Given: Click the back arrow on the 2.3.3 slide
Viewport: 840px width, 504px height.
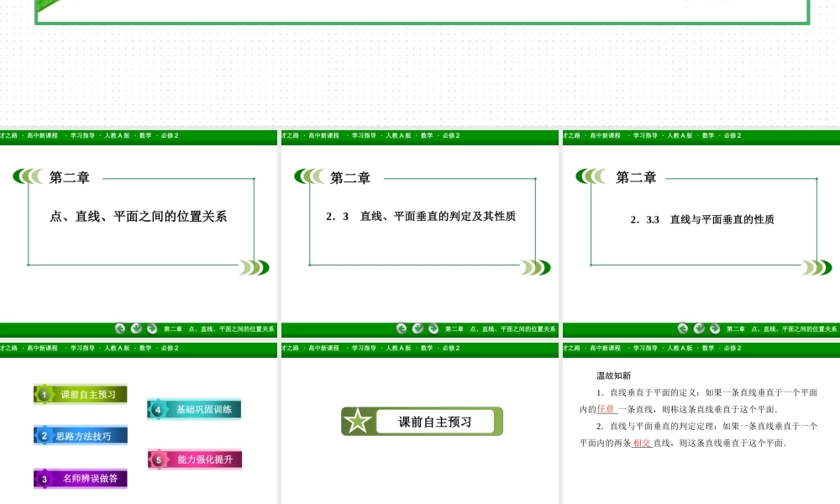Looking at the screenshot, I should click(681, 328).
